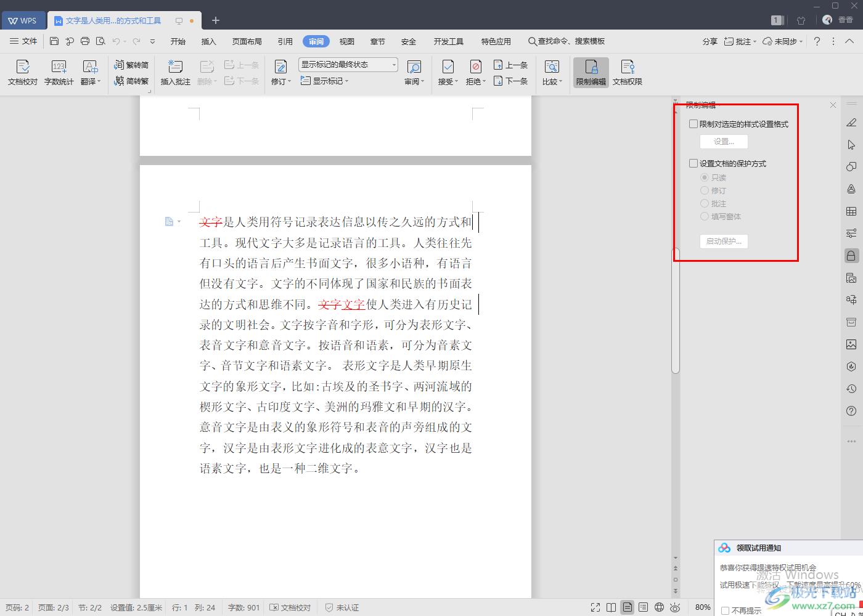The image size is (863, 616).
Task: Click the 接受 accept change icon
Action: [x=448, y=67]
